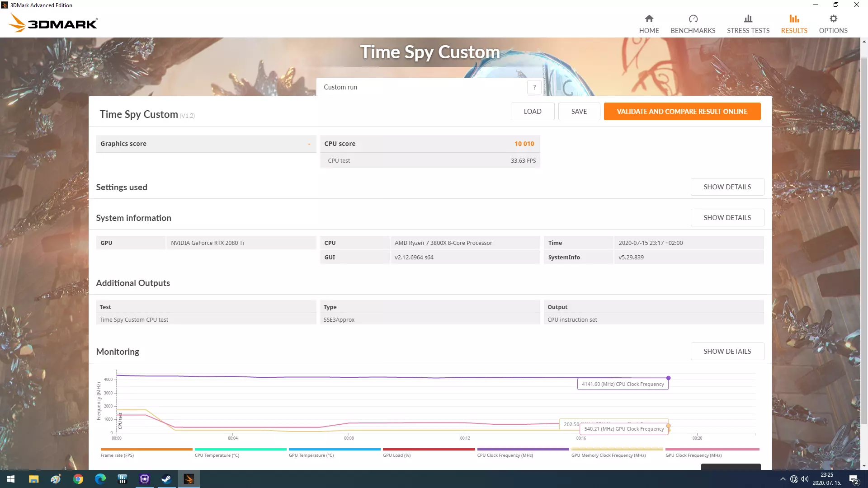Toggle CPU Temperature legend series
Screen dimensions: 868x488
(217, 455)
